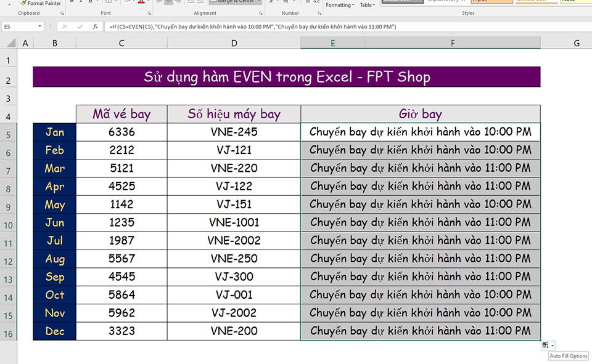Select column B header

[x=55, y=43]
